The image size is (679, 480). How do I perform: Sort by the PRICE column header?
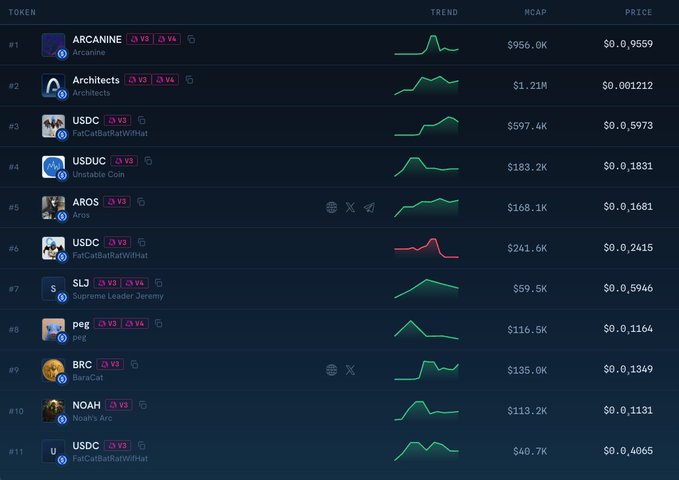tap(638, 12)
